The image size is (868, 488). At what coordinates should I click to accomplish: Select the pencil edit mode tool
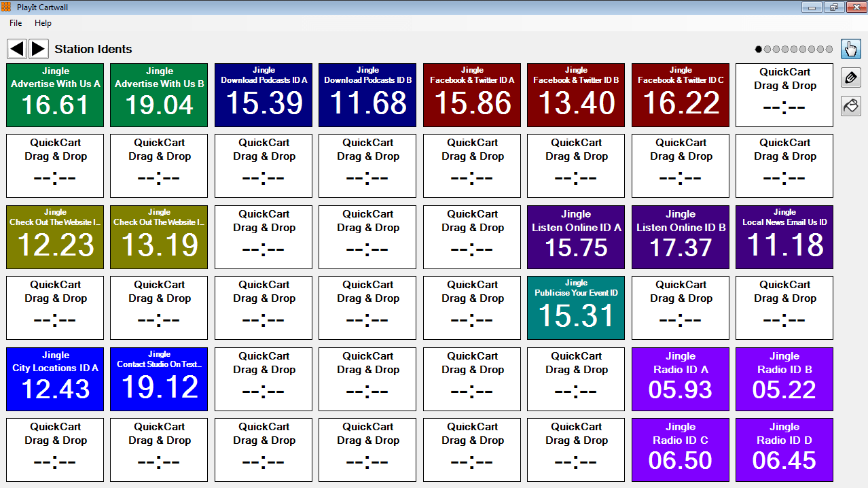(850, 77)
